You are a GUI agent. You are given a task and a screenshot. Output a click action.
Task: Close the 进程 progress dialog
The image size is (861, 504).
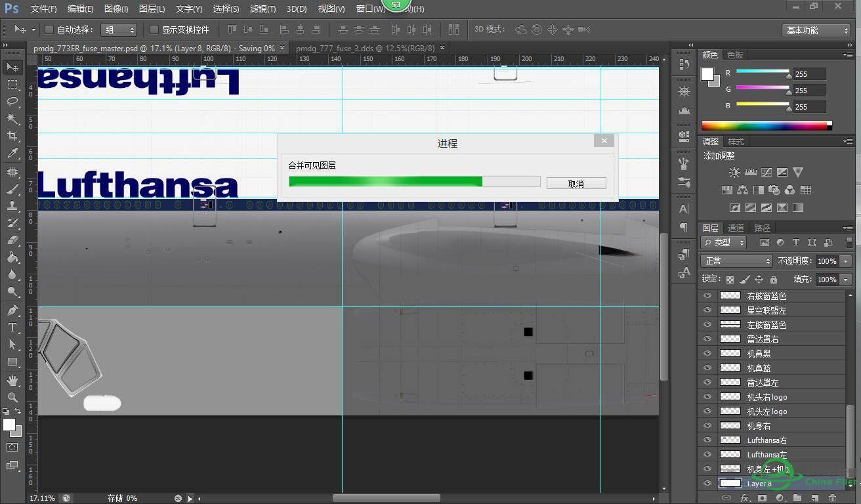[604, 140]
